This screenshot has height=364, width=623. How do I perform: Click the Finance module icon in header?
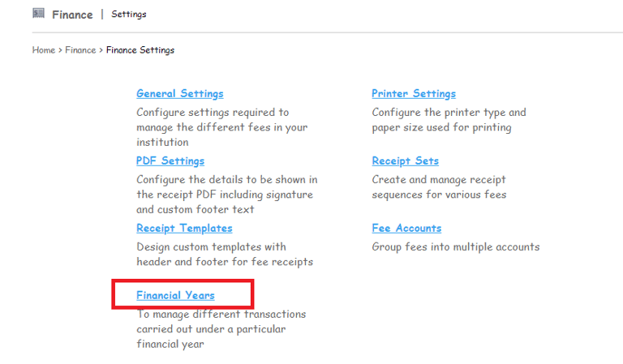tap(38, 13)
